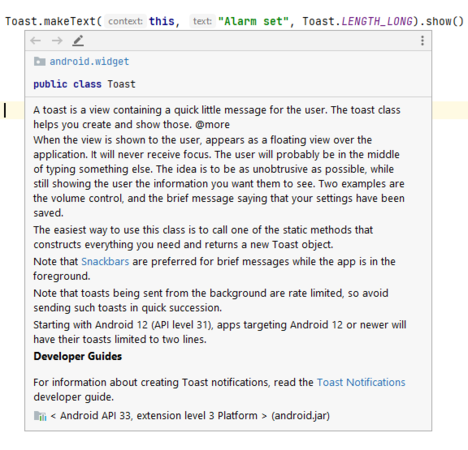Image resolution: width=468 pixels, height=450 pixels.
Task: Click the 'this' keyword argument
Action: (162, 21)
